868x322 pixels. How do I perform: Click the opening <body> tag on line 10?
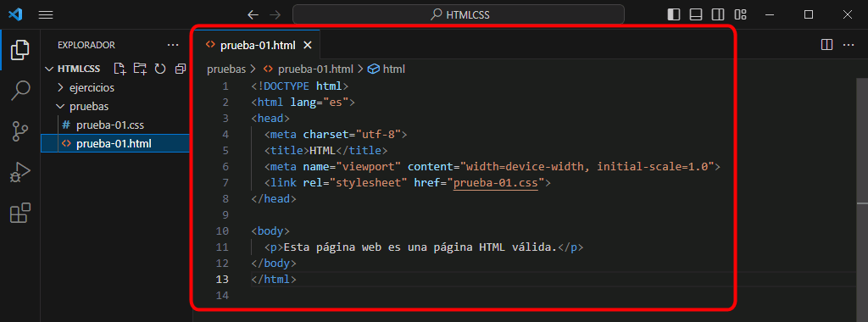[x=270, y=231]
